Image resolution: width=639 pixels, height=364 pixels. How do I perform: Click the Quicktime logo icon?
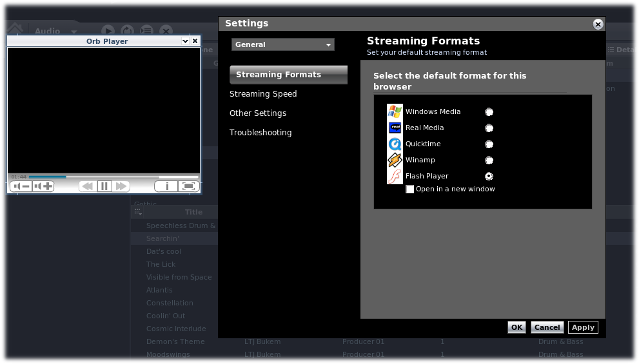click(x=395, y=144)
